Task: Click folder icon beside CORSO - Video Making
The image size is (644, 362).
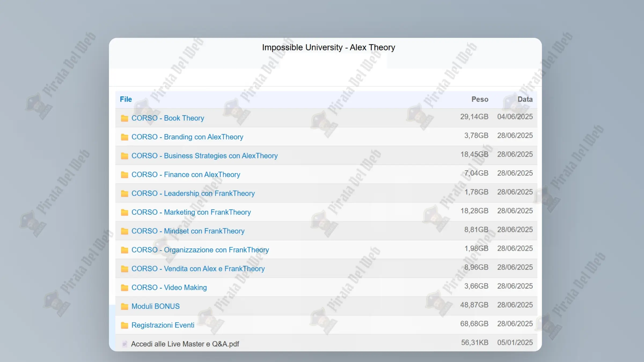Action: (125, 287)
